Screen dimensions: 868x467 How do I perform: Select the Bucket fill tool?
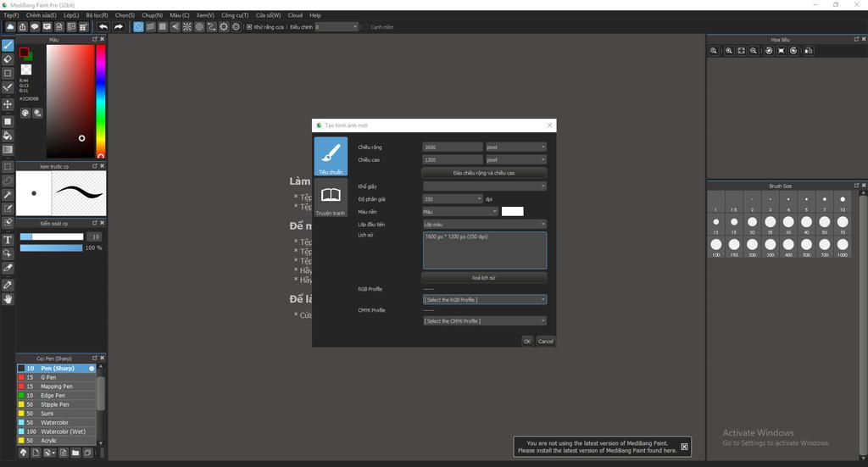tap(8, 136)
